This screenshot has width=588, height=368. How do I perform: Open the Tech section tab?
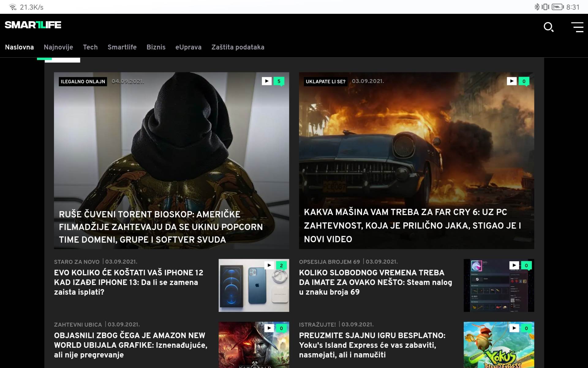(x=90, y=47)
